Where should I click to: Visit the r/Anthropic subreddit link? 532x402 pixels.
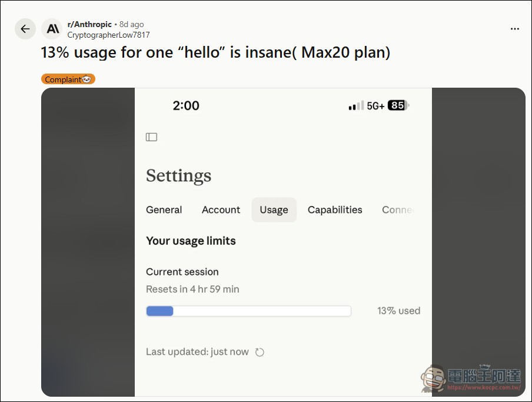coord(89,24)
